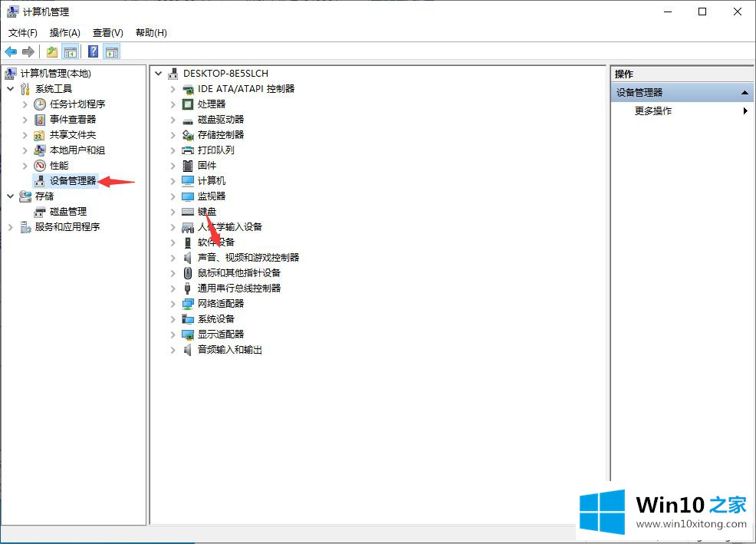Click the 音频输入和输出 speaker icon
This screenshot has height=544, width=756.
188,350
